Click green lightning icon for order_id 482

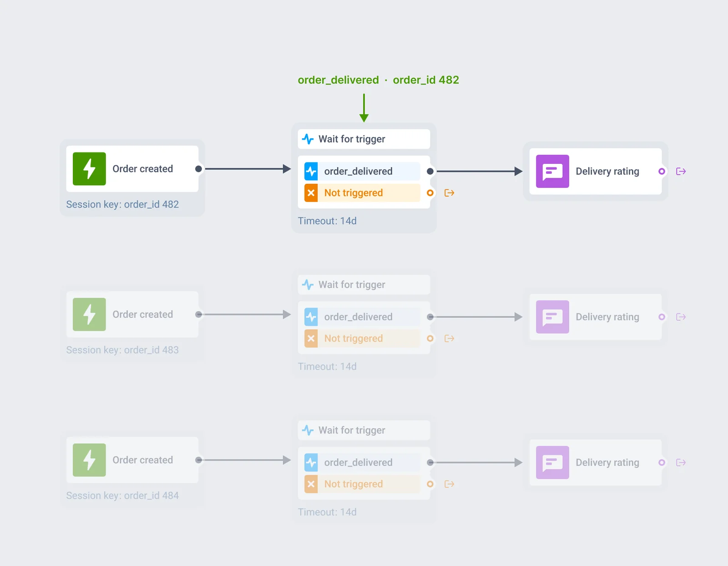pos(89,169)
